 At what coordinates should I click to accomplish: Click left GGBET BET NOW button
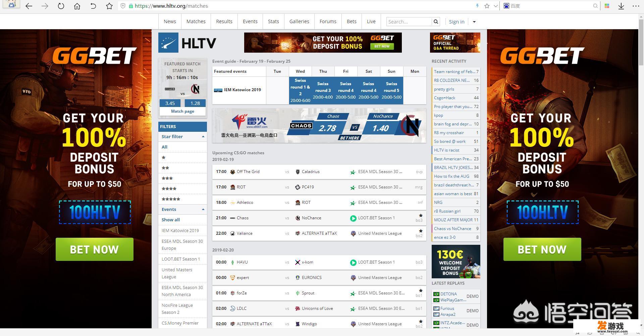(x=94, y=249)
